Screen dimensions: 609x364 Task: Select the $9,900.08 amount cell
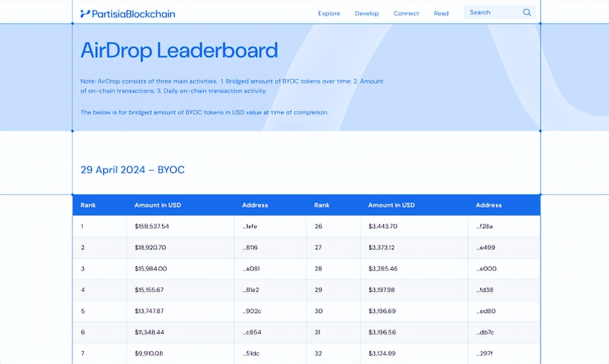(181, 354)
